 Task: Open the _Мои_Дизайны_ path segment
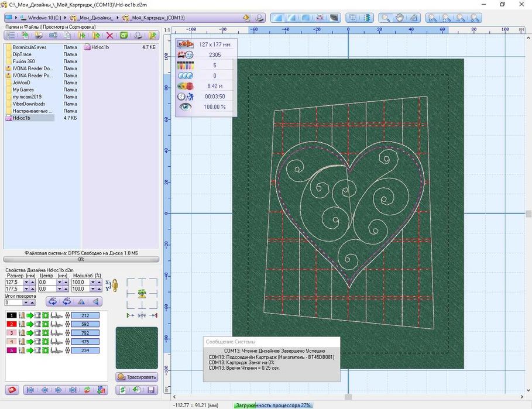point(95,18)
